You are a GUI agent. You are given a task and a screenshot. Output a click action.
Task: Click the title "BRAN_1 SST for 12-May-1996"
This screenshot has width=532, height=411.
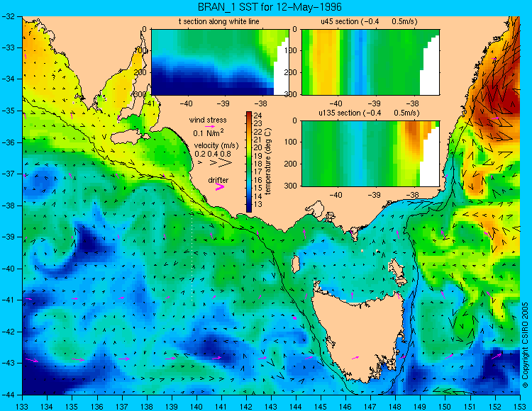pos(270,7)
